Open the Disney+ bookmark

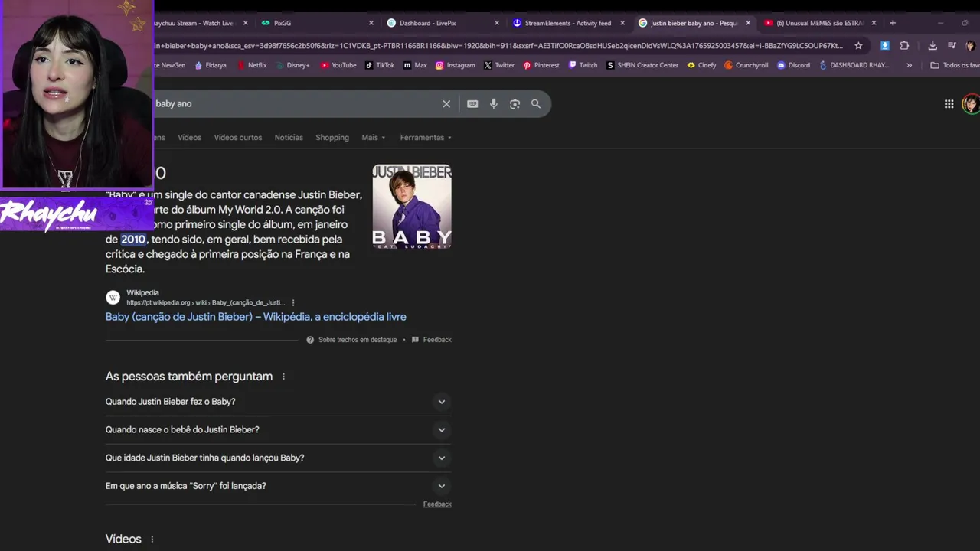pos(292,65)
